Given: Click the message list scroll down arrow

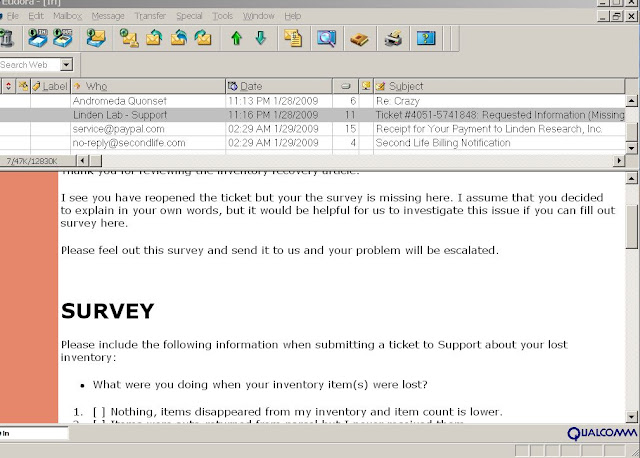Looking at the screenshot, I should coord(631,148).
